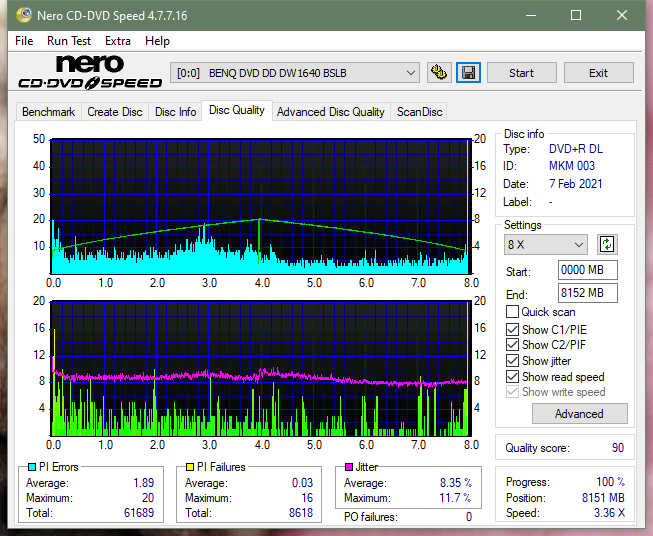Click the disc date 7 Feb 2021
653x536 pixels.
click(x=576, y=184)
